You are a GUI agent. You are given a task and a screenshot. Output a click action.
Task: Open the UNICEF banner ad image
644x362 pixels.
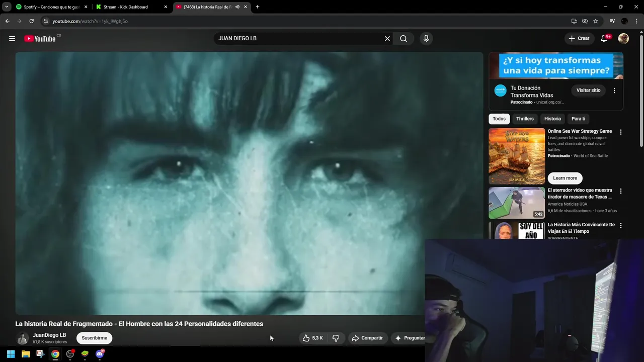556,65
